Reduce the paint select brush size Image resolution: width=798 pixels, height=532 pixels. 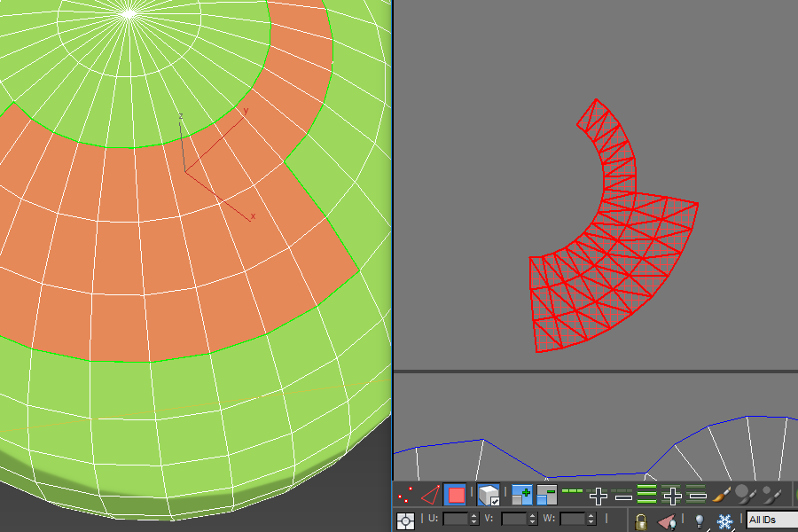pos(771,495)
